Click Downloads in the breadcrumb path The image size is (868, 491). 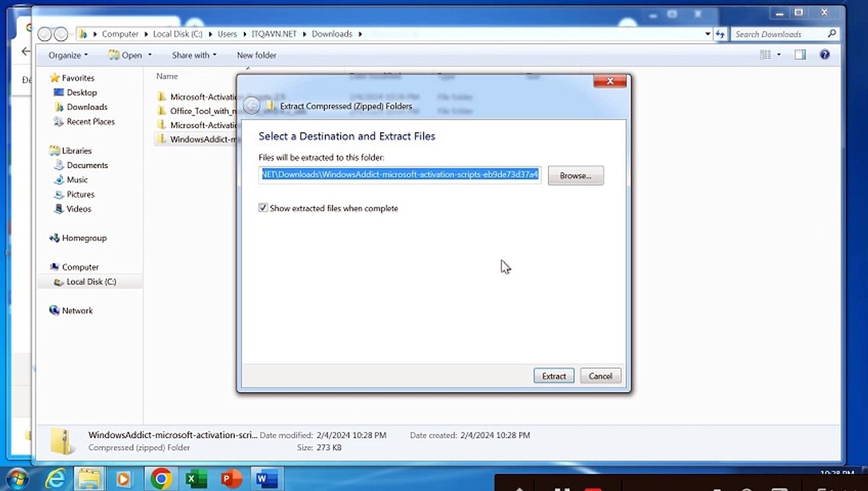tap(332, 34)
